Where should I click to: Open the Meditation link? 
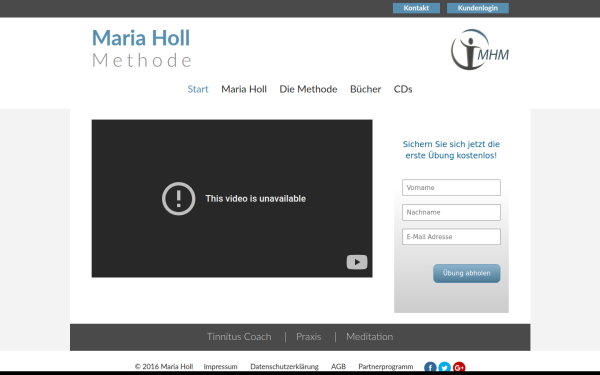[370, 337]
